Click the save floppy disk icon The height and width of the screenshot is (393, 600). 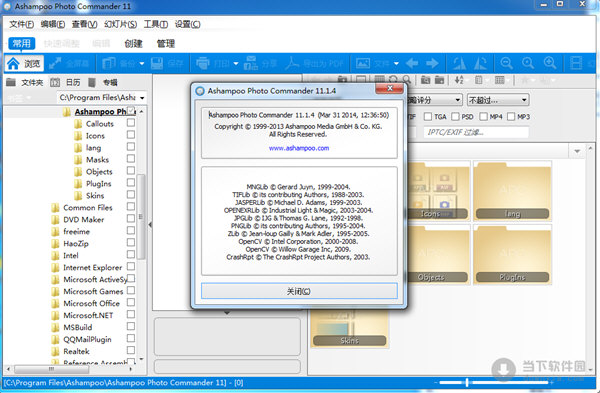point(157,63)
